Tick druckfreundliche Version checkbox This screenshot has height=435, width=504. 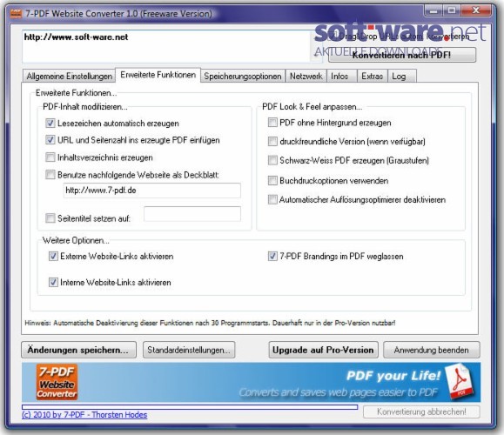click(272, 141)
